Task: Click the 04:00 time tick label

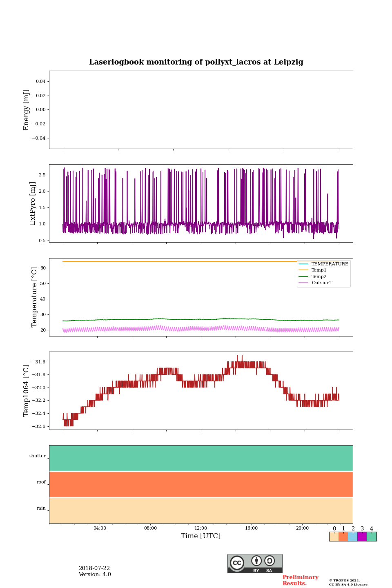Action: 100,528
